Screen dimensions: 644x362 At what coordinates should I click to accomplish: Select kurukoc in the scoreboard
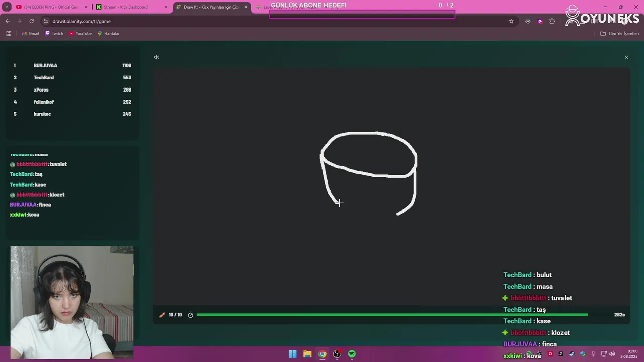point(42,114)
